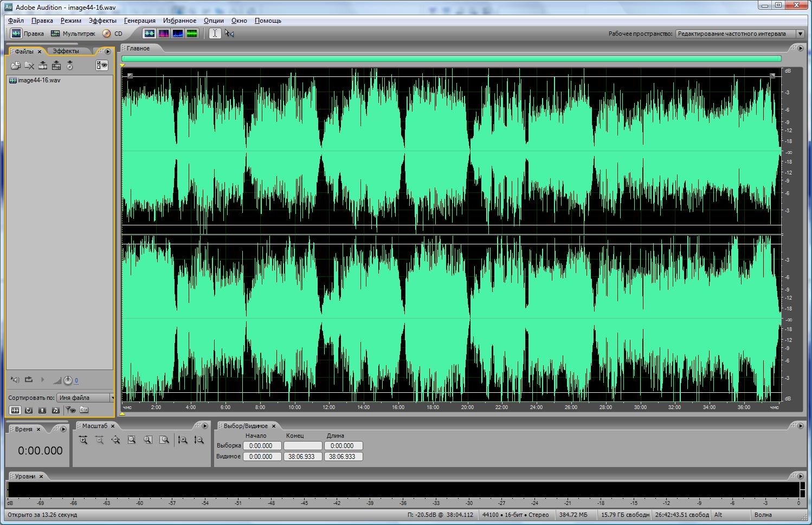The height and width of the screenshot is (525, 812).
Task: Switch to CD view
Action: [x=113, y=34]
